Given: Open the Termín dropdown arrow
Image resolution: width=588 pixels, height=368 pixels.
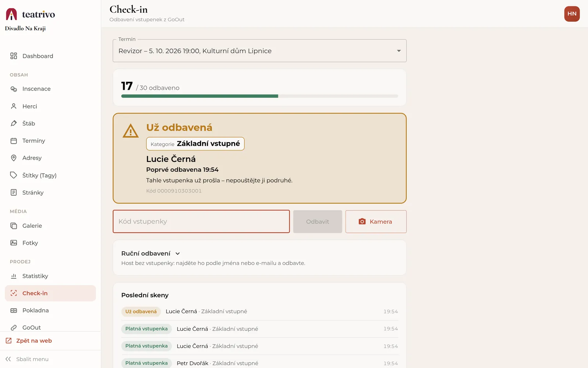Looking at the screenshot, I should pos(399,51).
